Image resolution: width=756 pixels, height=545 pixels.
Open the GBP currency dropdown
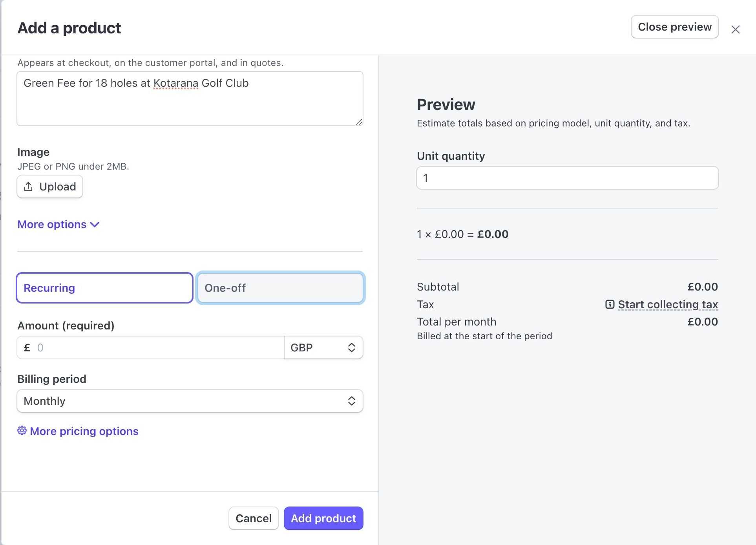(323, 347)
